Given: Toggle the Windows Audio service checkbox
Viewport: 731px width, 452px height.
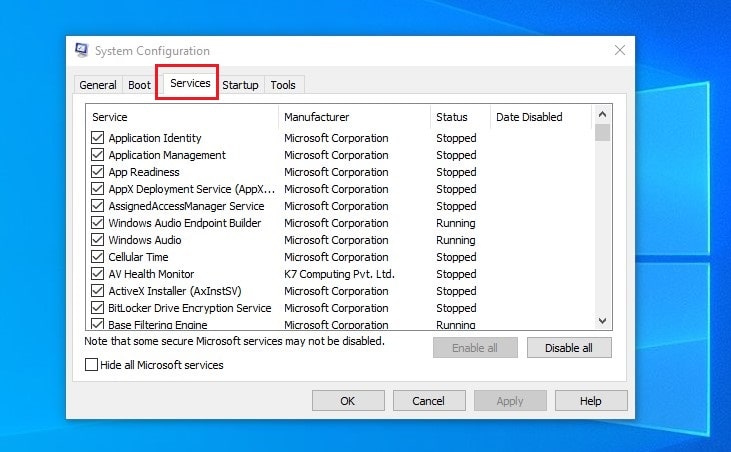Looking at the screenshot, I should point(97,240).
